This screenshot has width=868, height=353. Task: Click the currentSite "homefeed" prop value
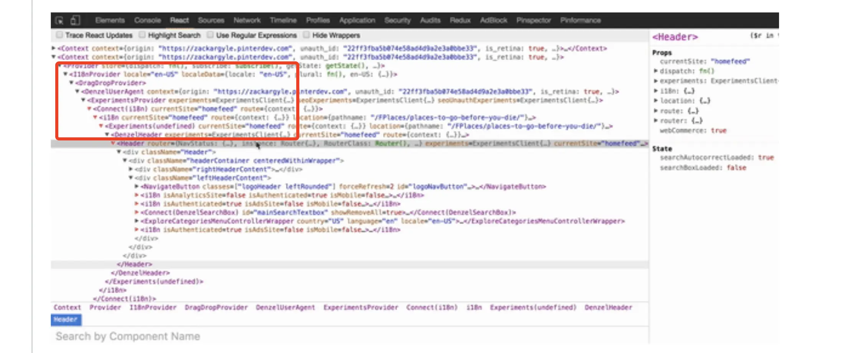click(730, 61)
